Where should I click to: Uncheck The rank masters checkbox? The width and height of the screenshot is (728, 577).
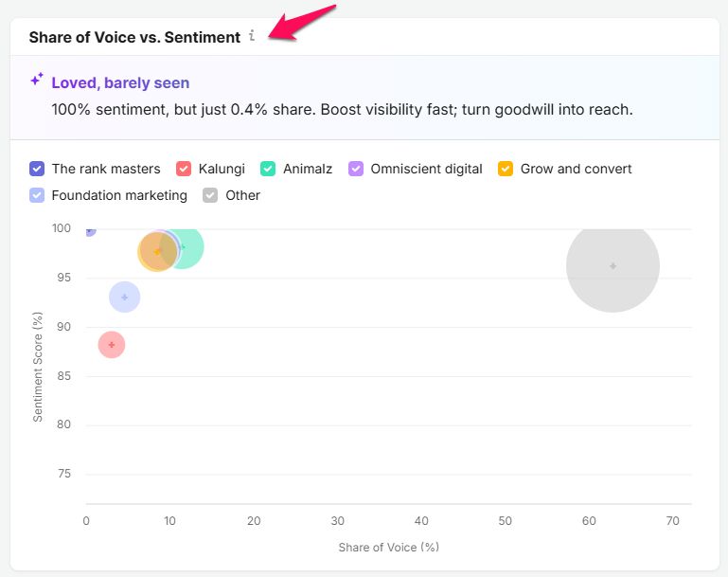click(x=37, y=169)
